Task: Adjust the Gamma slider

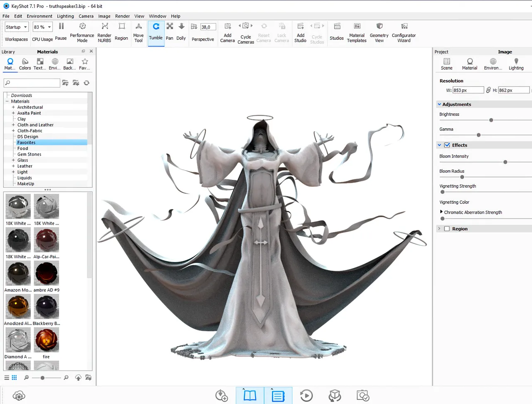Action: 479,135
